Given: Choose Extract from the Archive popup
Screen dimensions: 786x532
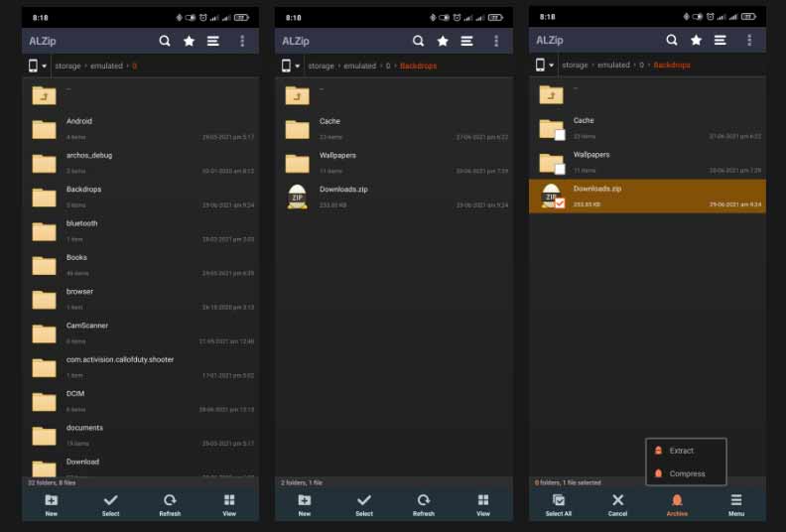Looking at the screenshot, I should tap(686, 451).
